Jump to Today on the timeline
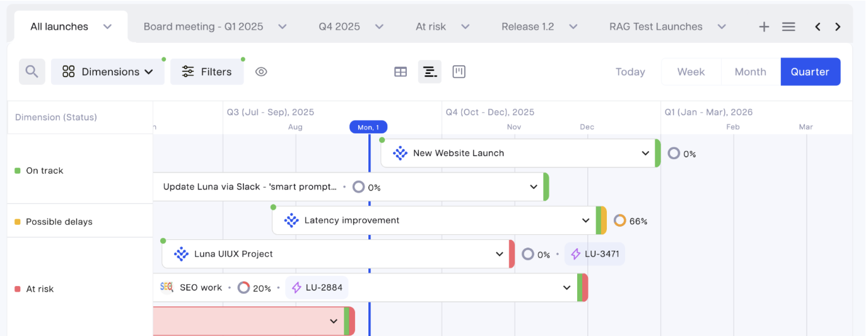This screenshot has height=336, width=868. click(x=630, y=72)
